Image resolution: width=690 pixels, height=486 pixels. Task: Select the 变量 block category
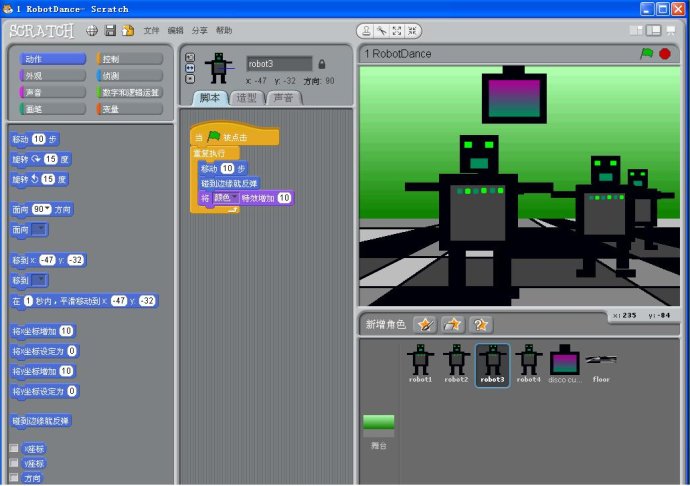coord(130,109)
